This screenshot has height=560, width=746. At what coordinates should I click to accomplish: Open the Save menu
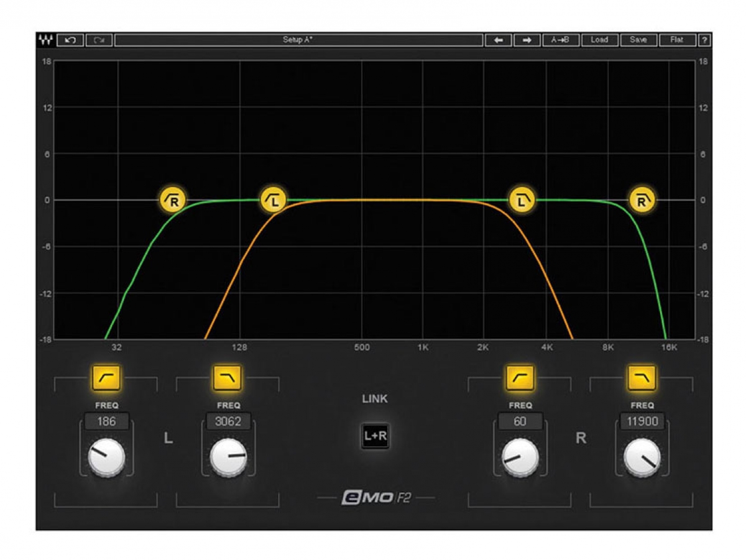pos(638,40)
